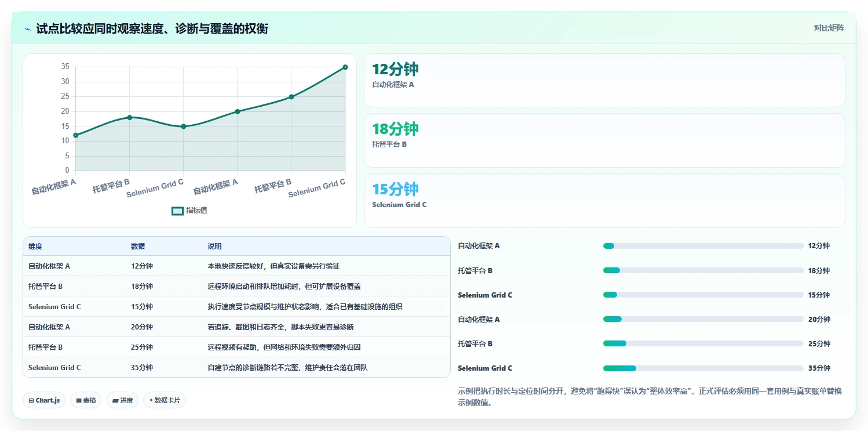868x431 pixels.
Task: Click the table cell 远程视频有帮助，但网络和环境失败需要额外归因
Action: click(x=285, y=347)
